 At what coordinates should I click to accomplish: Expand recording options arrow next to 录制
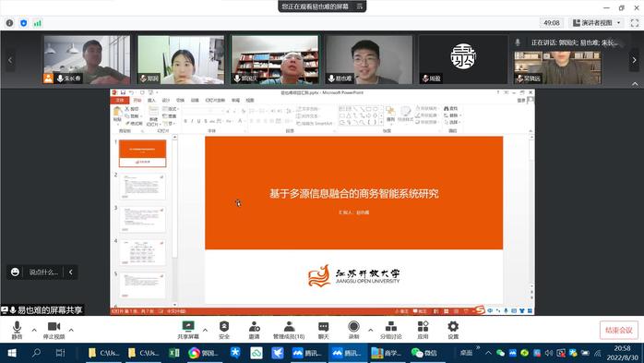(x=371, y=330)
